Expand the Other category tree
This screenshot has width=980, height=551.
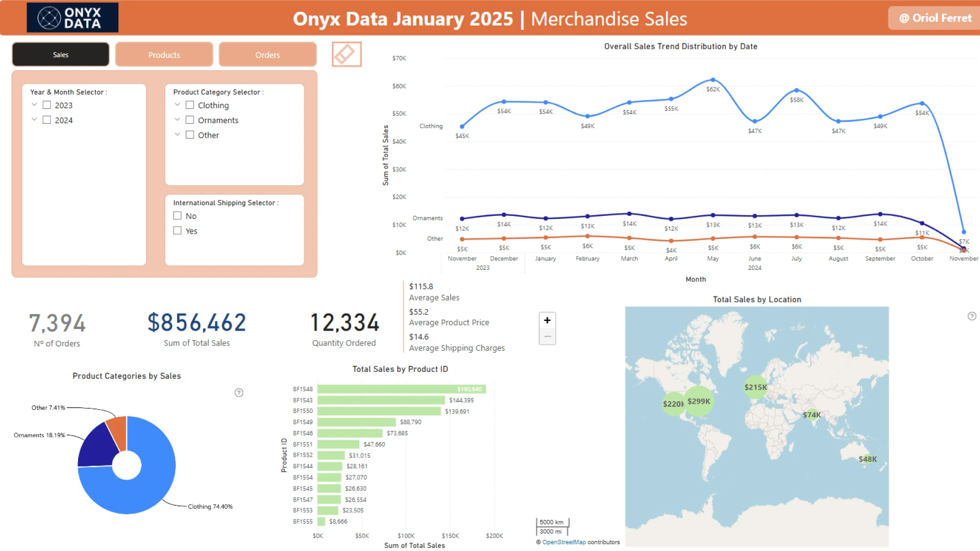[x=177, y=134]
